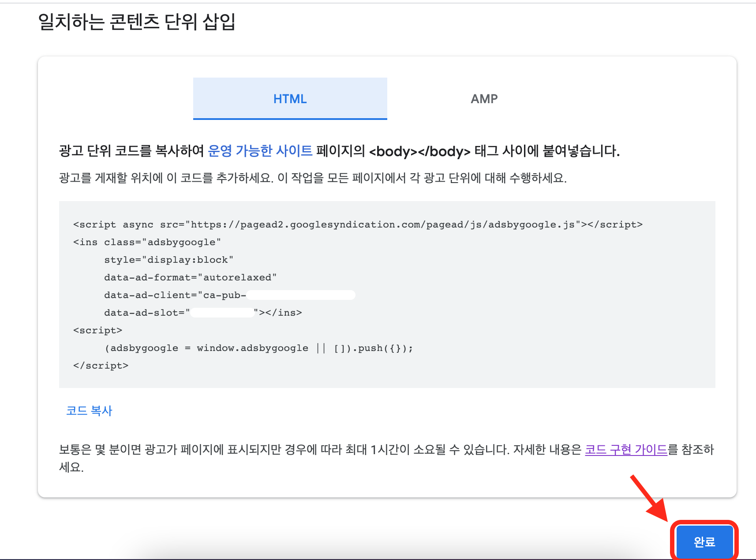Click the adsbygoogle push code line
The height and width of the screenshot is (560, 756).
coord(258,348)
